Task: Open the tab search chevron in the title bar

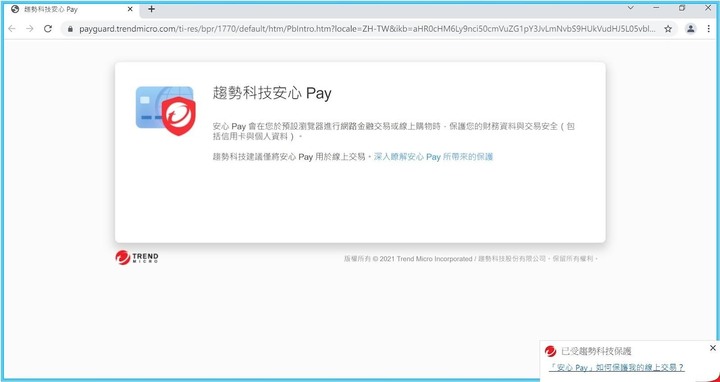Action: [x=630, y=8]
